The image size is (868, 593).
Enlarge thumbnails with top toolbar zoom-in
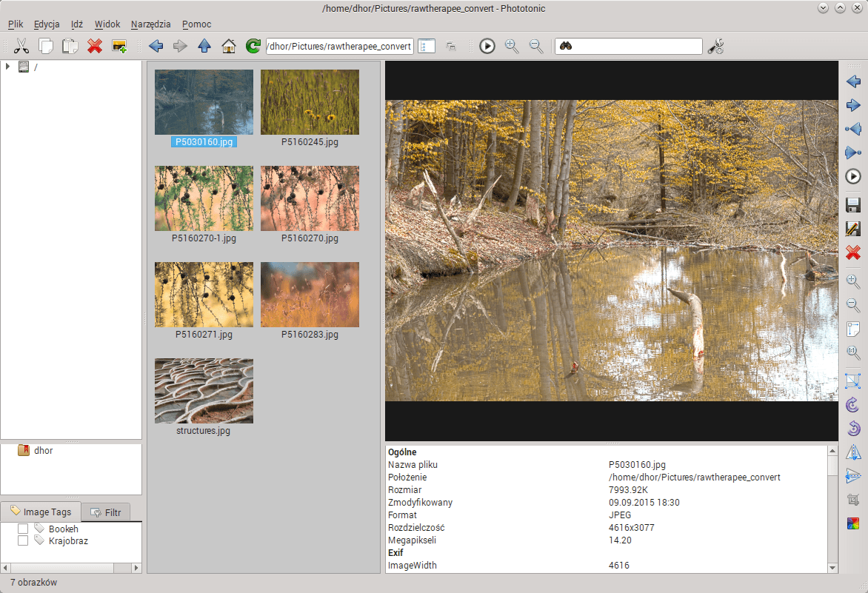click(512, 46)
